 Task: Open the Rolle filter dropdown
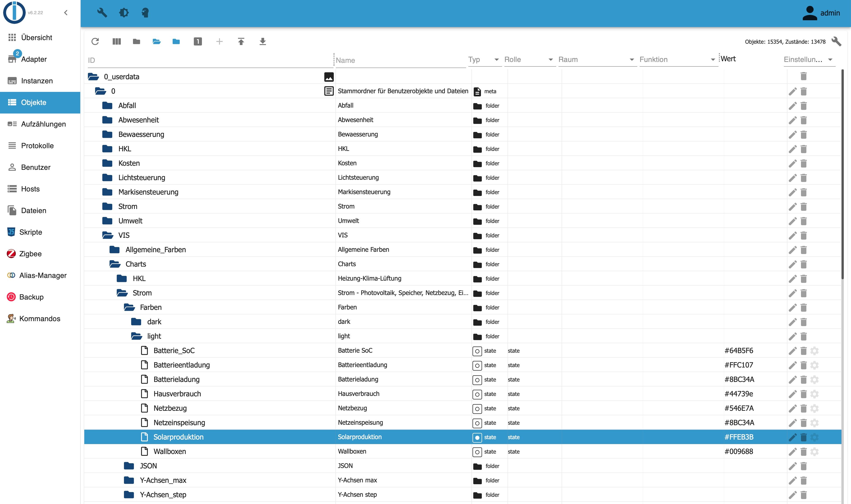530,59
